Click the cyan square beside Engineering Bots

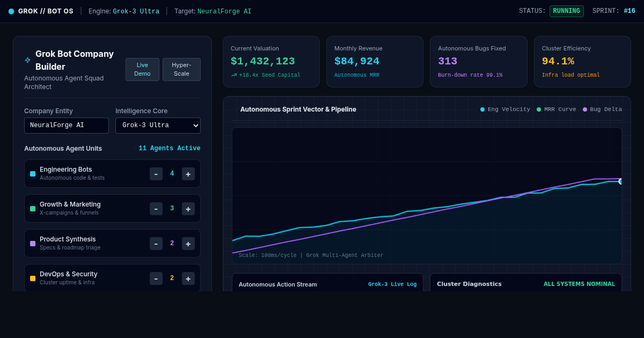(33, 174)
